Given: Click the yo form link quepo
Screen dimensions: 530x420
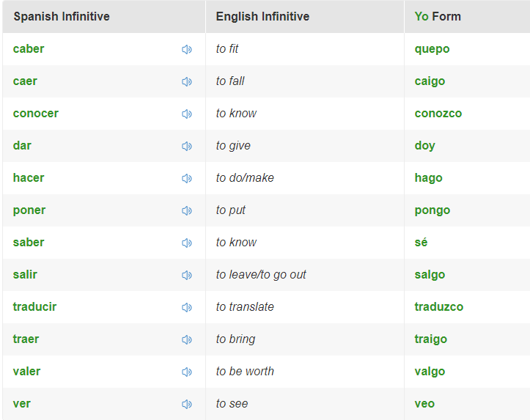Looking at the screenshot, I should tap(432, 49).
